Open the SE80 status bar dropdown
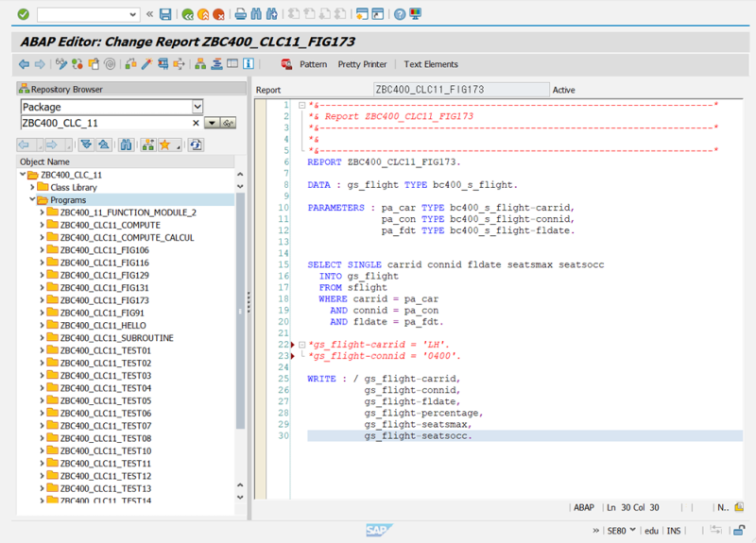 click(632, 530)
